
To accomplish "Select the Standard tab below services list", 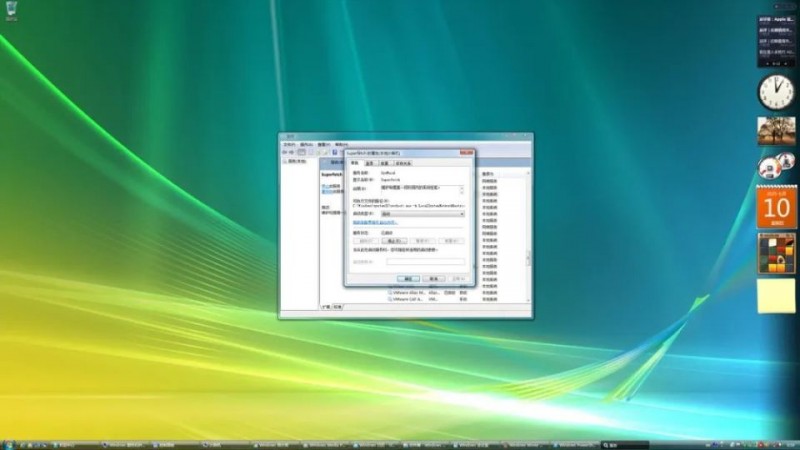I will [338, 306].
